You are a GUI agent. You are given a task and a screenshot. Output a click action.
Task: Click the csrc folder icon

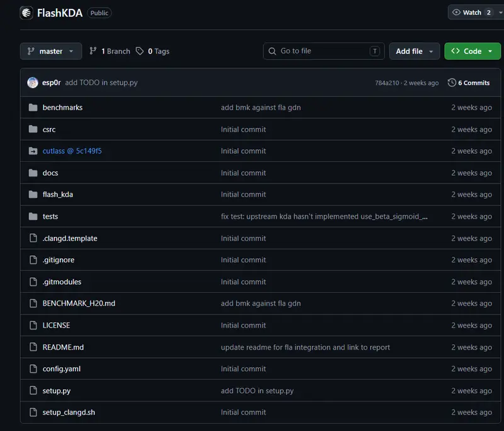point(33,129)
